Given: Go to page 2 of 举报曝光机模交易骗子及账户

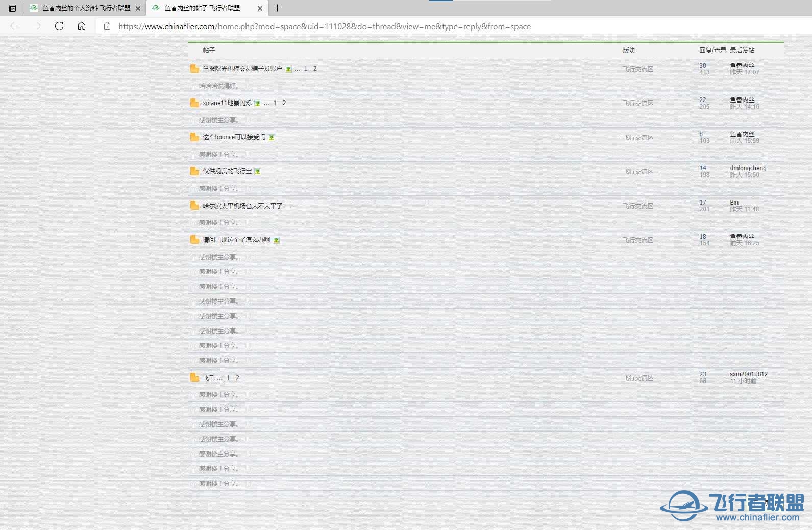Looking at the screenshot, I should 315,68.
